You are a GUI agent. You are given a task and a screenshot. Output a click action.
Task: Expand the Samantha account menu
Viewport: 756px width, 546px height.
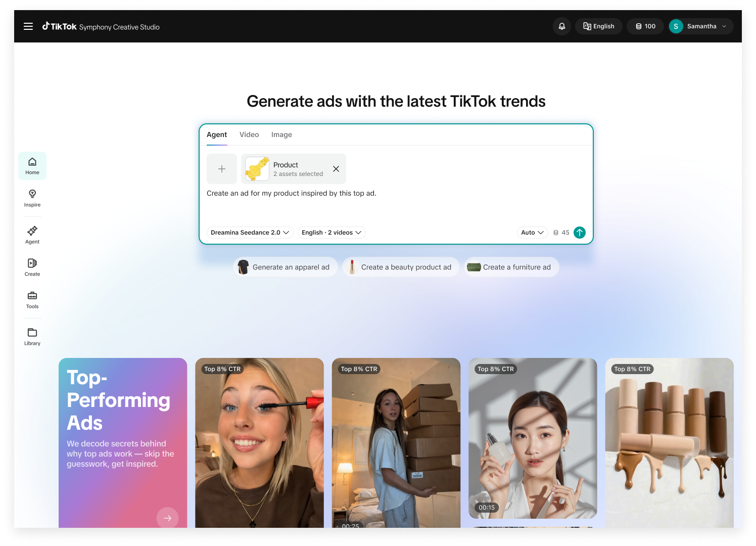(701, 26)
